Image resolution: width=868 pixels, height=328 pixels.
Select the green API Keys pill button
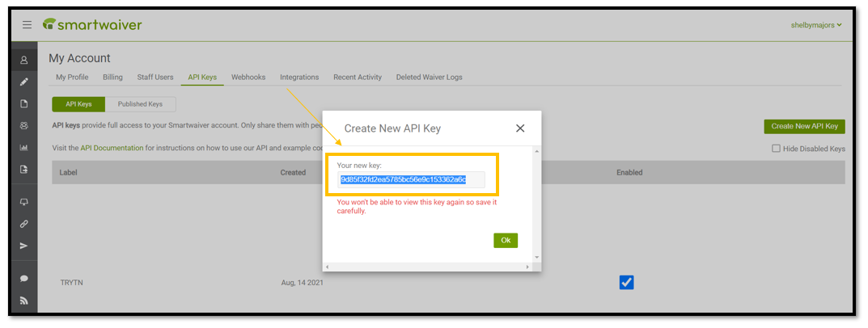pyautogui.click(x=78, y=104)
